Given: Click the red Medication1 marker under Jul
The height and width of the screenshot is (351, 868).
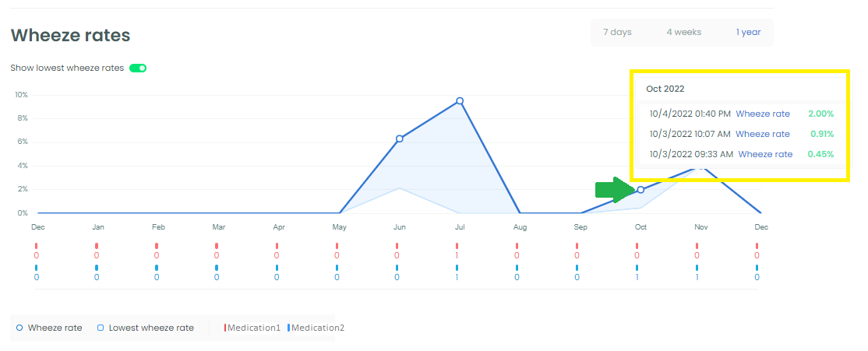Looking at the screenshot, I should (457, 246).
